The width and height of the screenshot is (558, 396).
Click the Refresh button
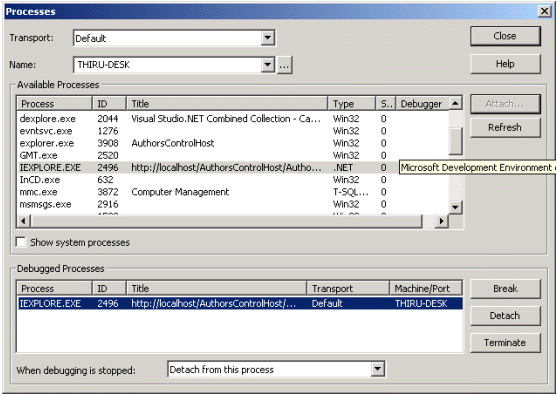point(505,127)
